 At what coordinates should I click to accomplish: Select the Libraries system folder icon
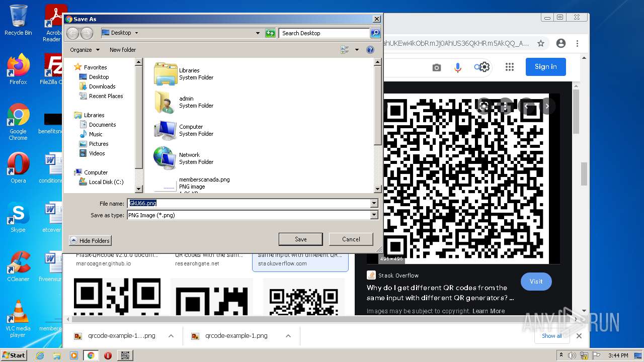165,74
